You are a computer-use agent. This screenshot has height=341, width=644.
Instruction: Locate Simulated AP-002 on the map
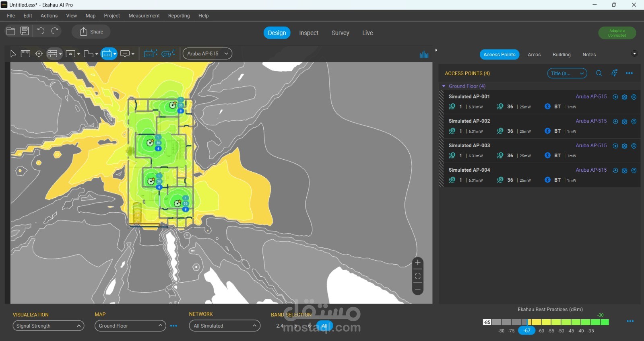(x=634, y=121)
